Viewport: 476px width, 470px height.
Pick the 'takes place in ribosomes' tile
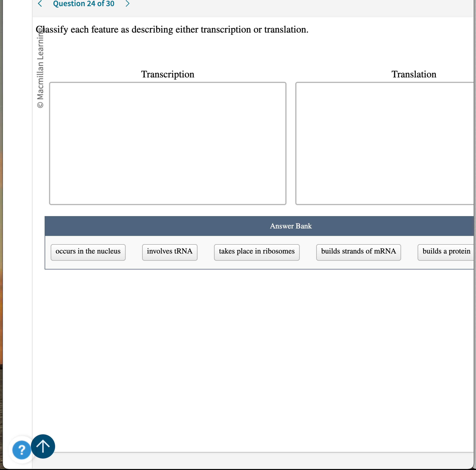click(257, 252)
